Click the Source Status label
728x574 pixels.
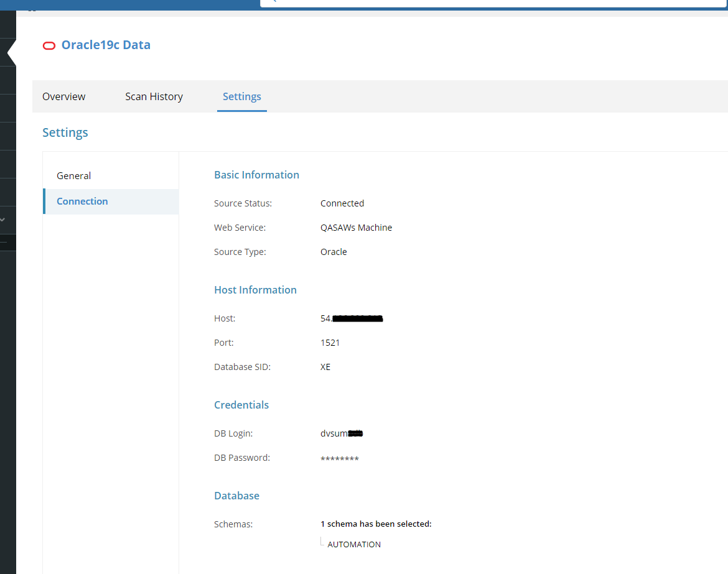pos(243,204)
